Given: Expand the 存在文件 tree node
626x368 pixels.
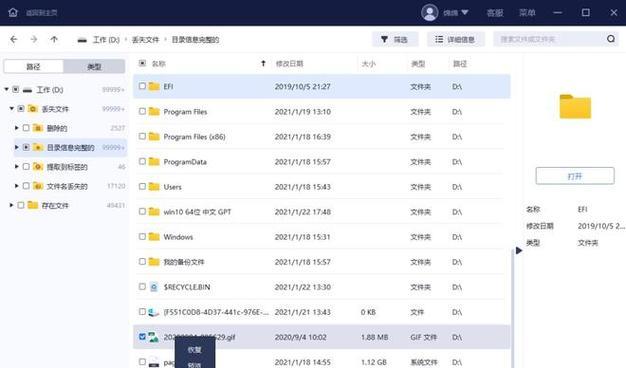Looking at the screenshot, I should 11,205.
